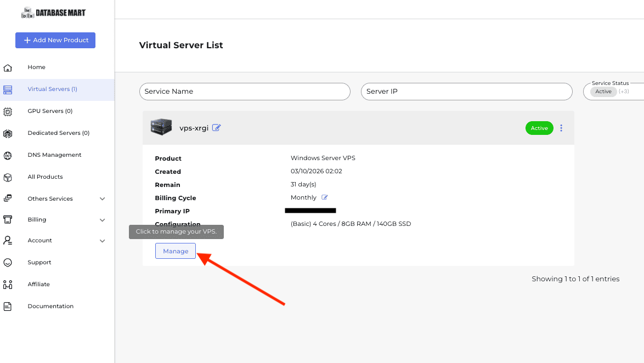Open the vps-xrgi three-dot options menu
This screenshot has height=363, width=644.
[x=561, y=128]
